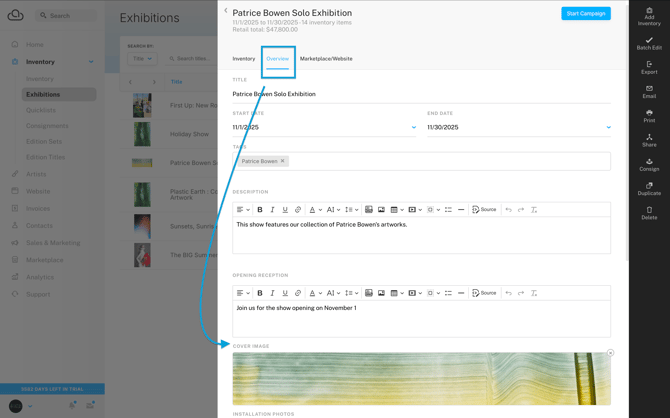Viewport: 670px width, 418px height.
Task: Toggle bold in the Description toolbar
Action: point(260,210)
